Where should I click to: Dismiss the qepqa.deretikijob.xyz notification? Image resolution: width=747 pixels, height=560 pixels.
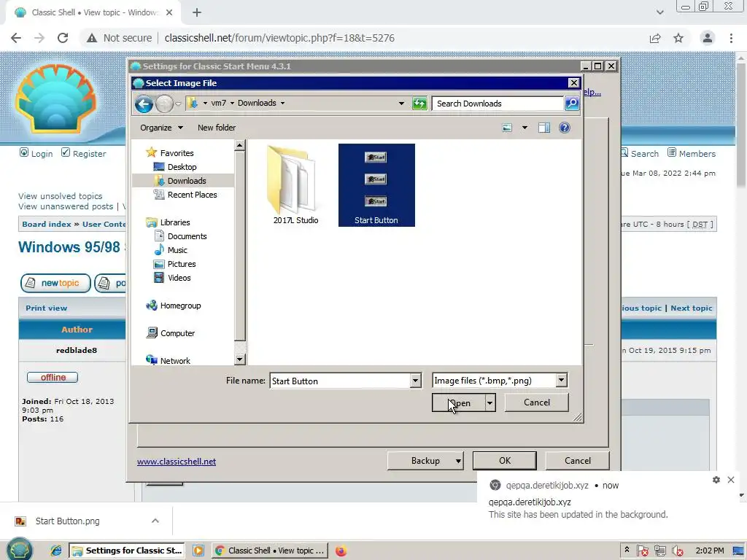731,480
